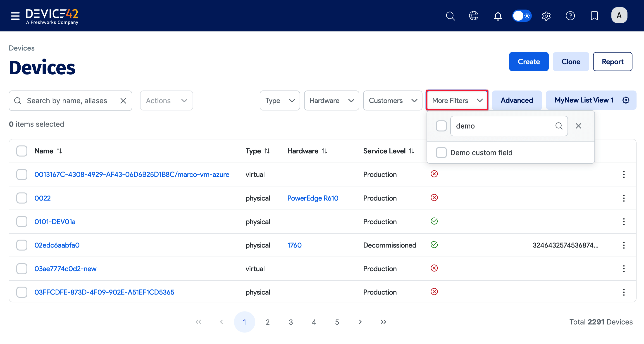
Task: Open the global search magnifier in the top bar
Action: pyautogui.click(x=451, y=16)
